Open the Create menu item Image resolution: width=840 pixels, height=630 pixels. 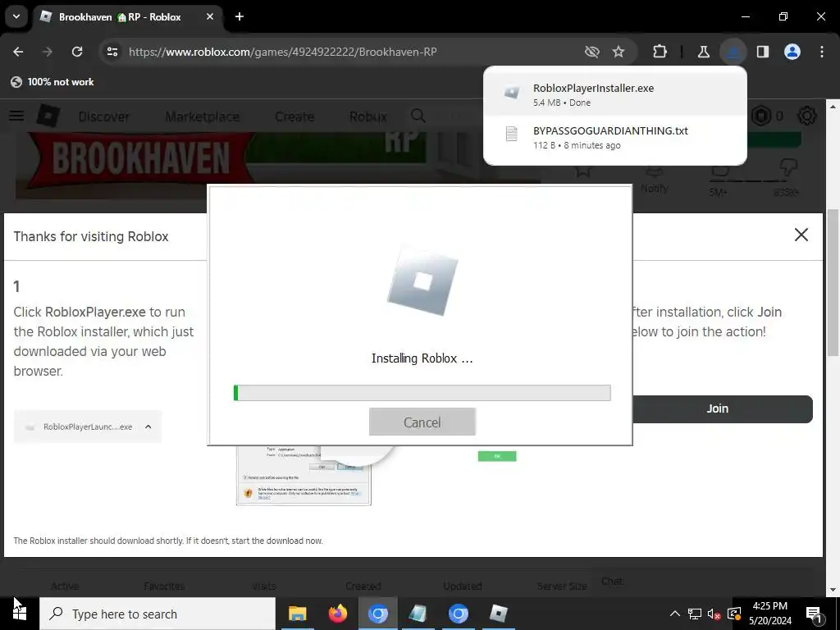click(294, 116)
